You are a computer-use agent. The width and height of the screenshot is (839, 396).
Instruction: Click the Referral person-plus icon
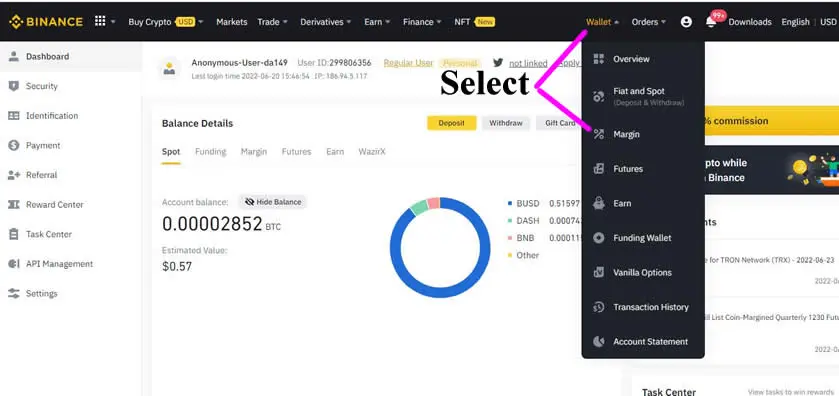[14, 175]
